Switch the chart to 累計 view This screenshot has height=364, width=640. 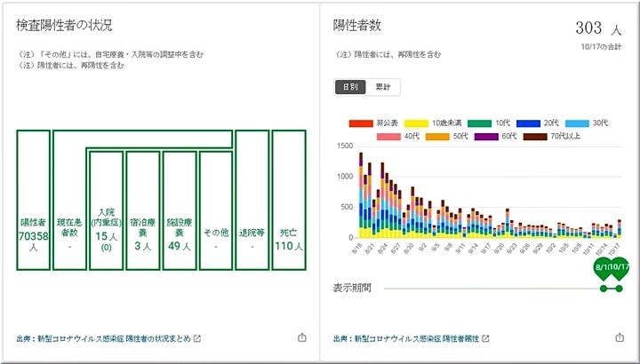point(384,87)
